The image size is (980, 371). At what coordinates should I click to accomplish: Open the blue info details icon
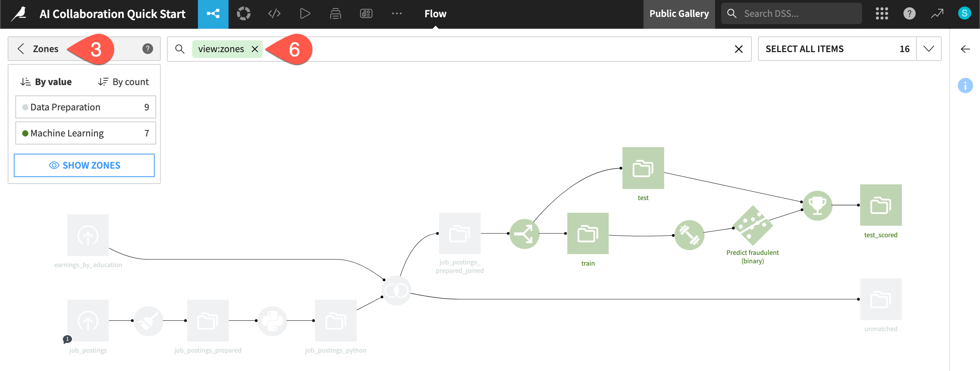[965, 85]
